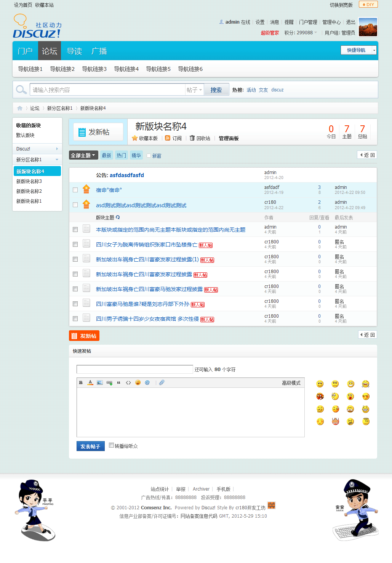Open the 全部主题 filter dropdown
The image size is (392, 563).
pyautogui.click(x=83, y=155)
